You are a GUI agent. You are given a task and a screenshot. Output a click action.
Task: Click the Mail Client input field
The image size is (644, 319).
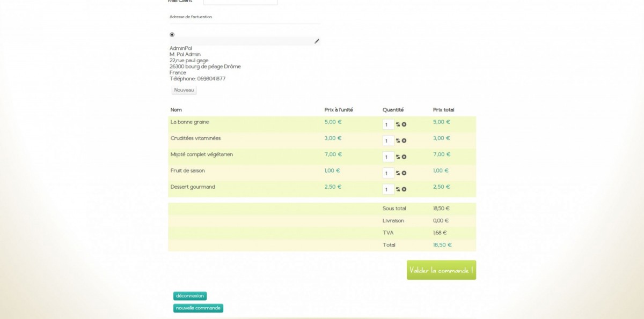pos(240,2)
